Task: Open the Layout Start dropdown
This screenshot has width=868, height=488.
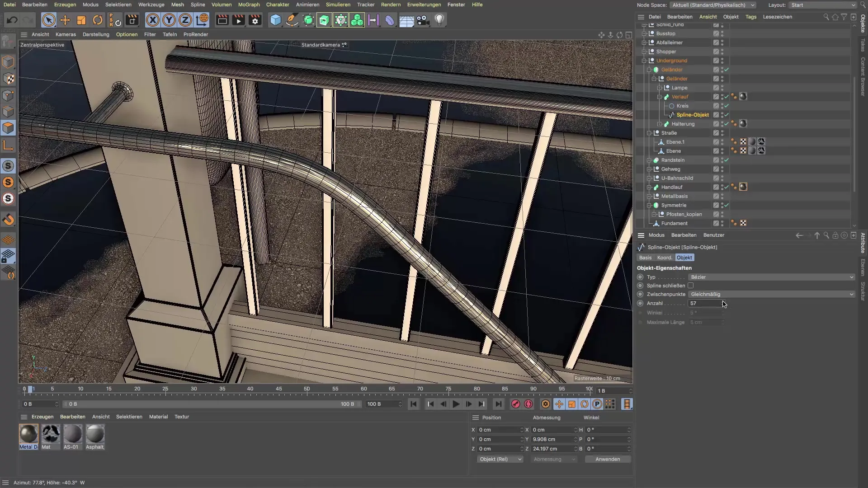Action: [x=822, y=5]
